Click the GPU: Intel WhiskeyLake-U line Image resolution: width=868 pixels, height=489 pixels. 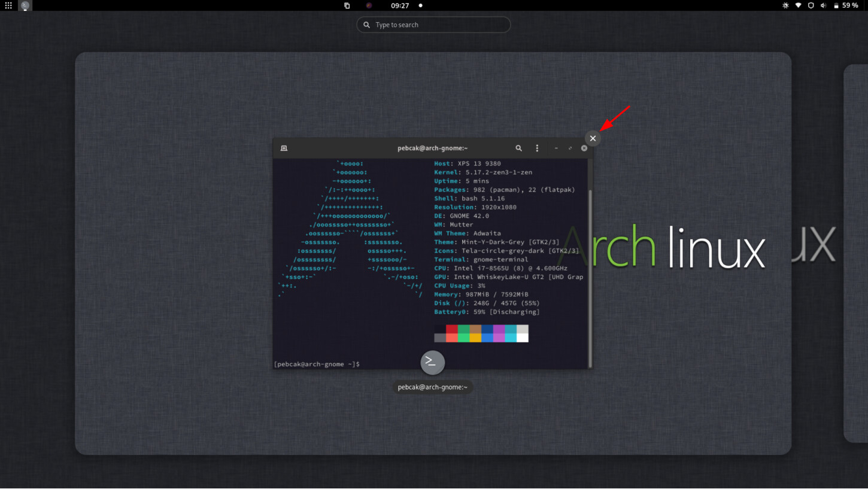point(509,277)
